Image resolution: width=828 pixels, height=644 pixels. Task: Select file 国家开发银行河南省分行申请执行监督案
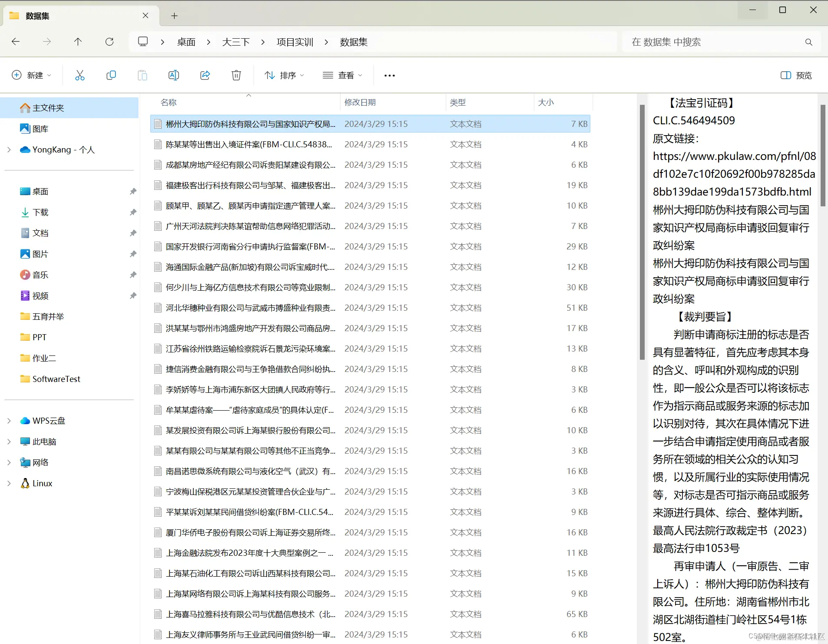click(x=370, y=246)
